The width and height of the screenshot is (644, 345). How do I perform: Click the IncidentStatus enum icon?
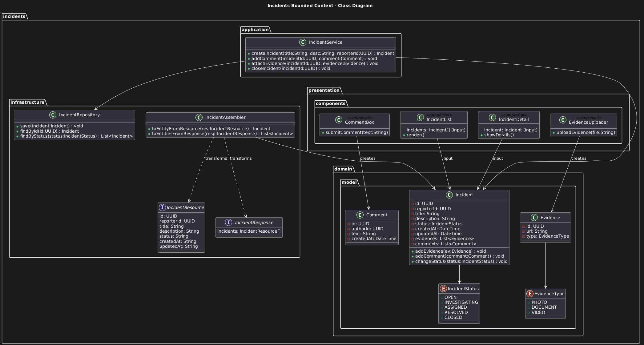coord(443,289)
